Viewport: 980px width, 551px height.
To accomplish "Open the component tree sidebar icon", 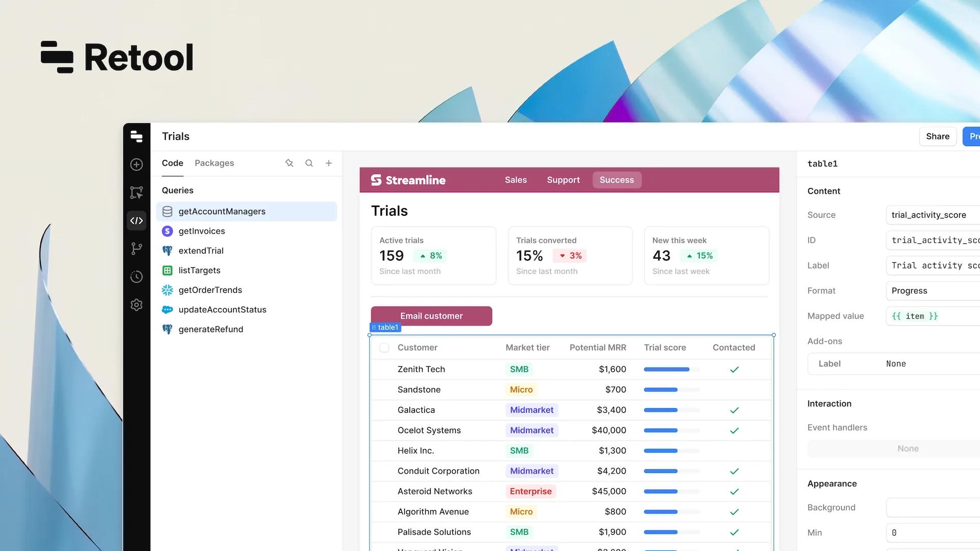I will 136,192.
